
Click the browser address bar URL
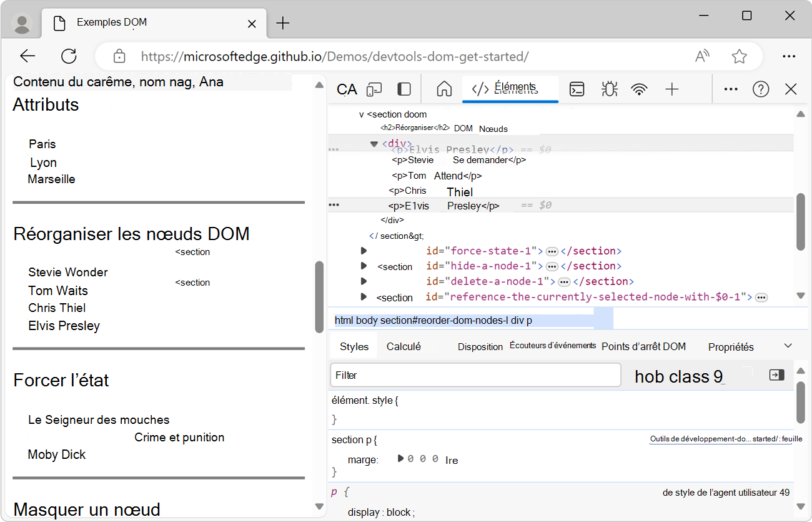(335, 56)
